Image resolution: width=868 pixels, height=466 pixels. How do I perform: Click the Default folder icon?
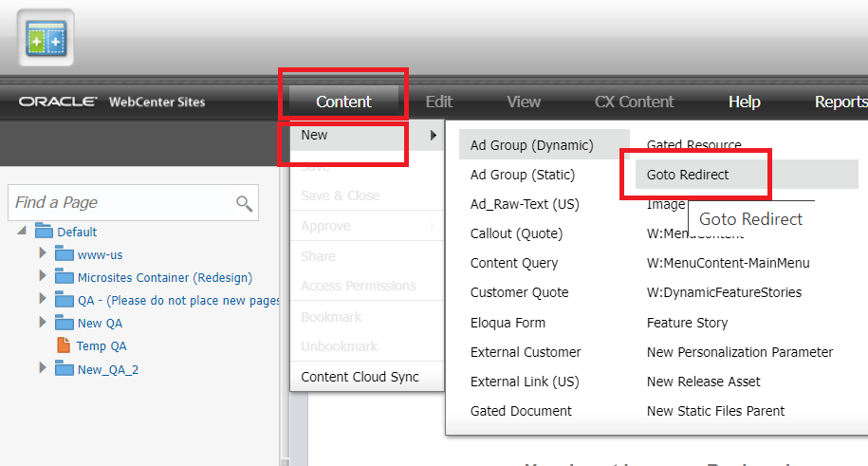[45, 231]
